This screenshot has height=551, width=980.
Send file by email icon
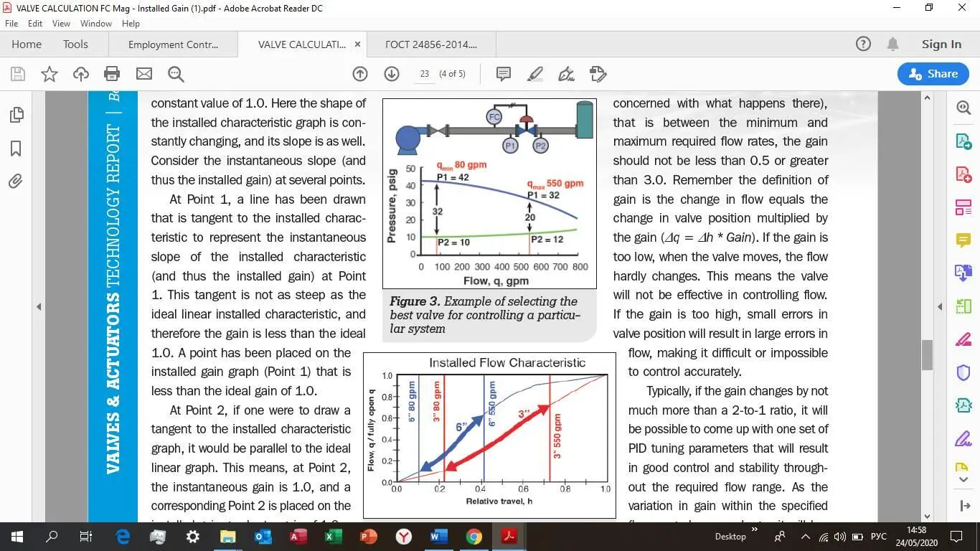point(144,74)
